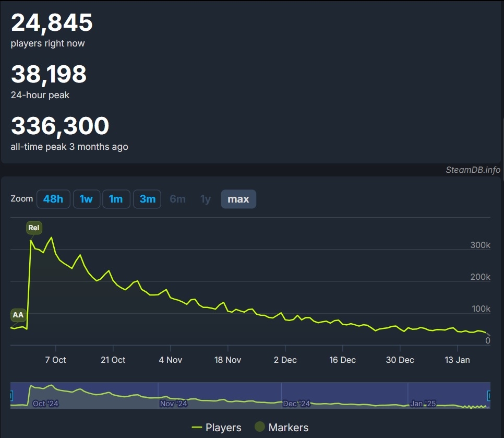This screenshot has width=504, height=438.
Task: Click the Rel release marker on chart
Action: [34, 228]
